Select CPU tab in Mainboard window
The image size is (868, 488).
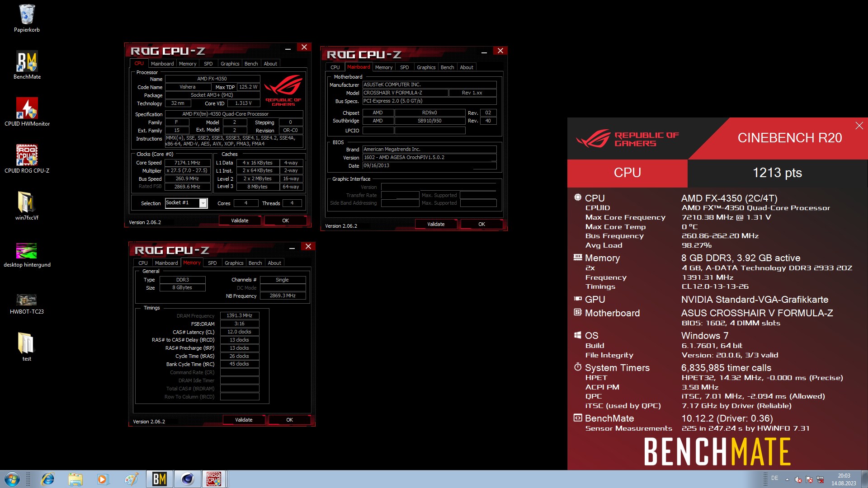335,67
